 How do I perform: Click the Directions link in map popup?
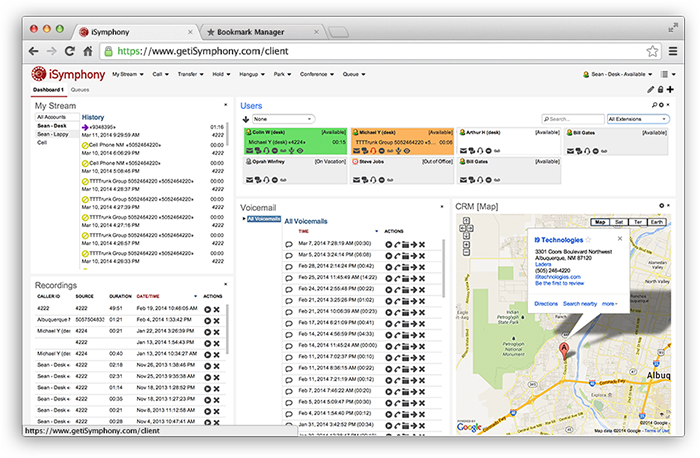coord(546,302)
